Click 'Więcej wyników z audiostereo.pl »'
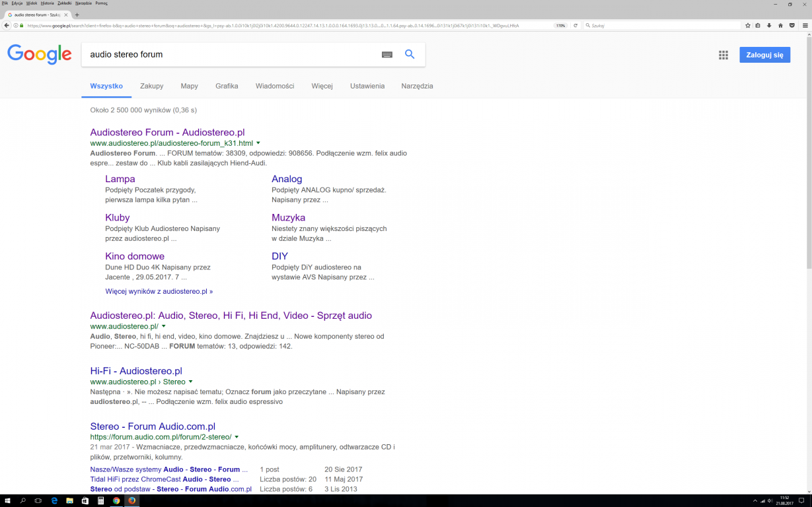812x507 pixels. (x=159, y=291)
